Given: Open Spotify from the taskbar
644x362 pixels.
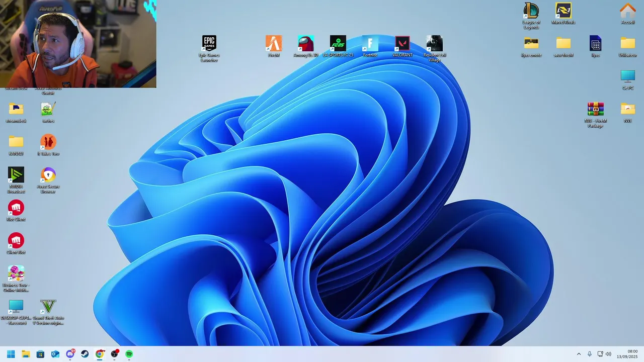Looking at the screenshot, I should tap(129, 354).
